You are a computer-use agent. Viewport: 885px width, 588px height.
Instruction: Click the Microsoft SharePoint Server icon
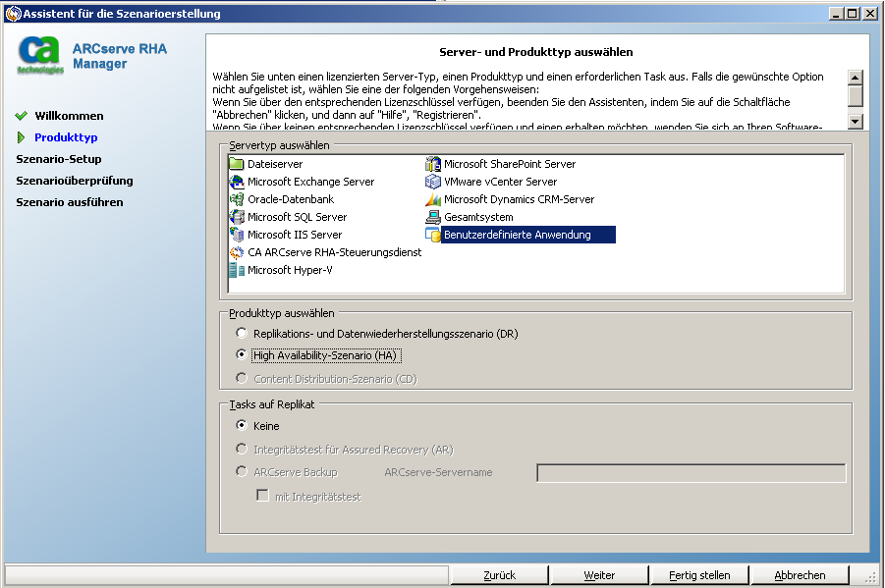coord(433,164)
